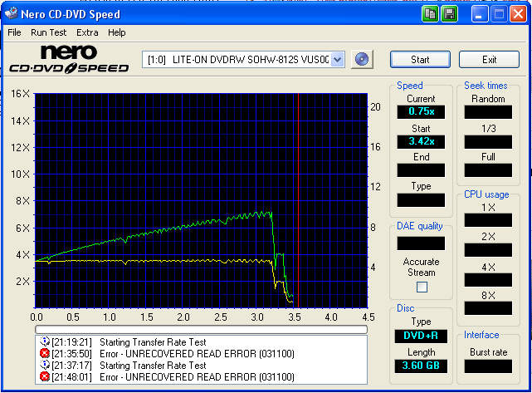Click the Nero CD-DVD Speed logo
The width and height of the screenshot is (532, 393).
pos(69,60)
